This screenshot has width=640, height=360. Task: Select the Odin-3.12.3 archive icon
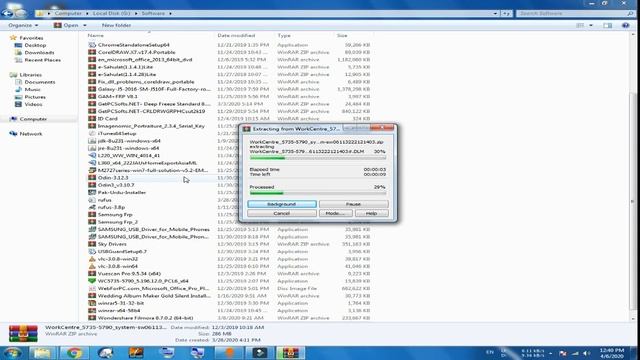pos(92,178)
